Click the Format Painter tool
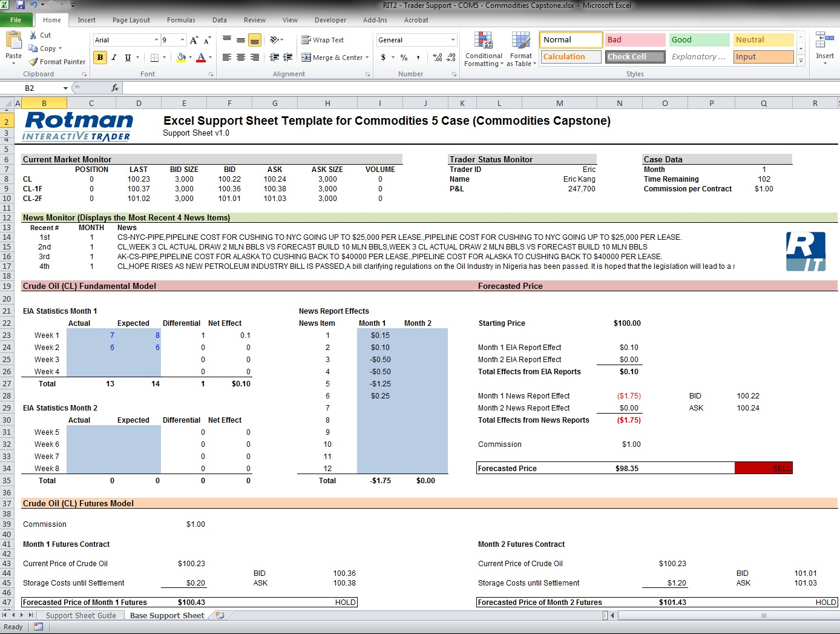Viewport: 840px width, 634px height. tap(57, 62)
